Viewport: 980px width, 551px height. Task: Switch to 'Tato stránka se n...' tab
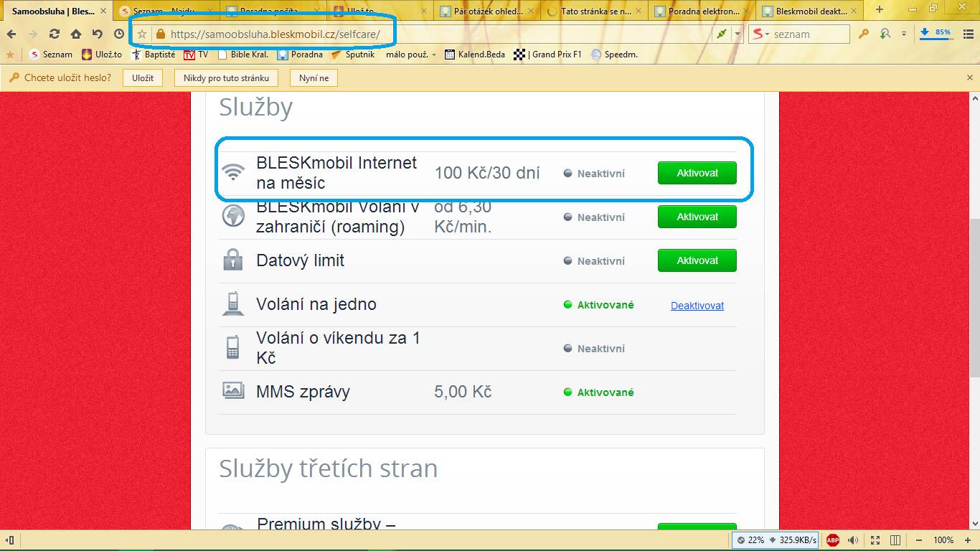[595, 11]
